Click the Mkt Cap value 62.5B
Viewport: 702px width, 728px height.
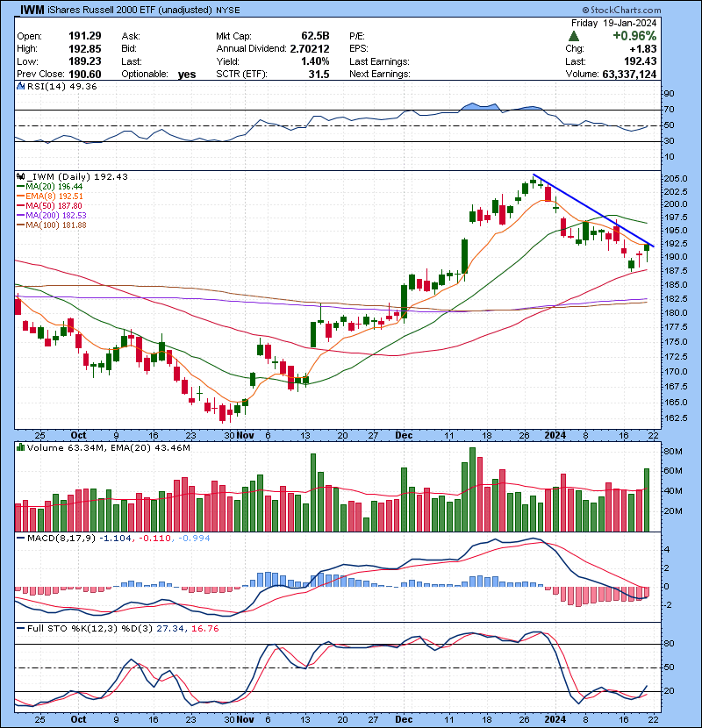[315, 36]
